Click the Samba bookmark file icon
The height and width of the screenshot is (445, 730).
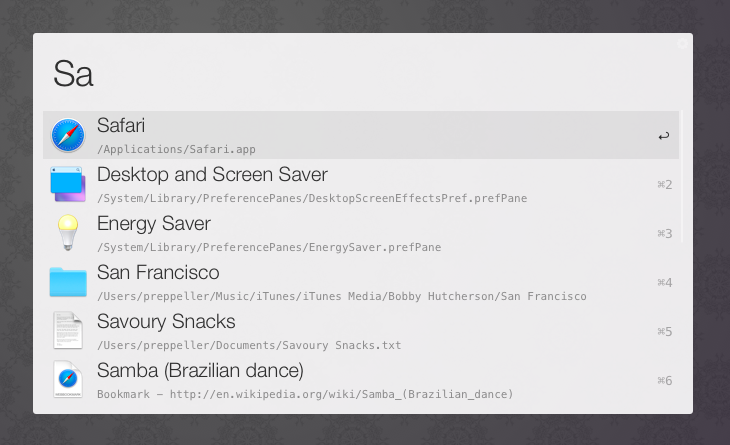point(68,380)
